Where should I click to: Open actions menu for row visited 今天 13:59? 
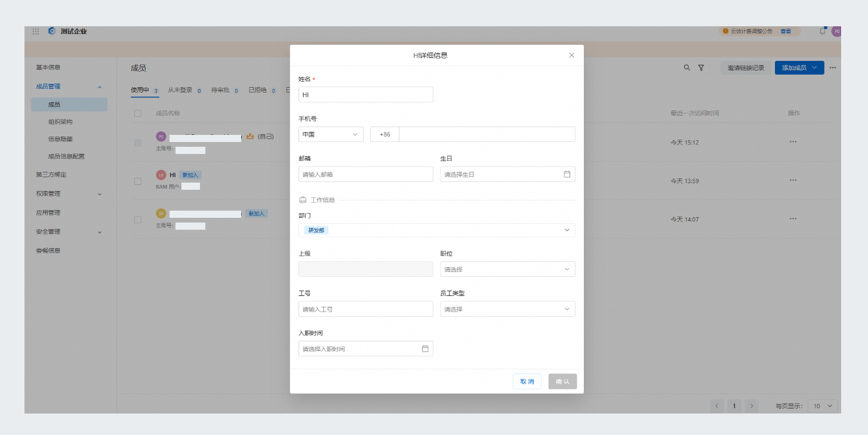[793, 180]
